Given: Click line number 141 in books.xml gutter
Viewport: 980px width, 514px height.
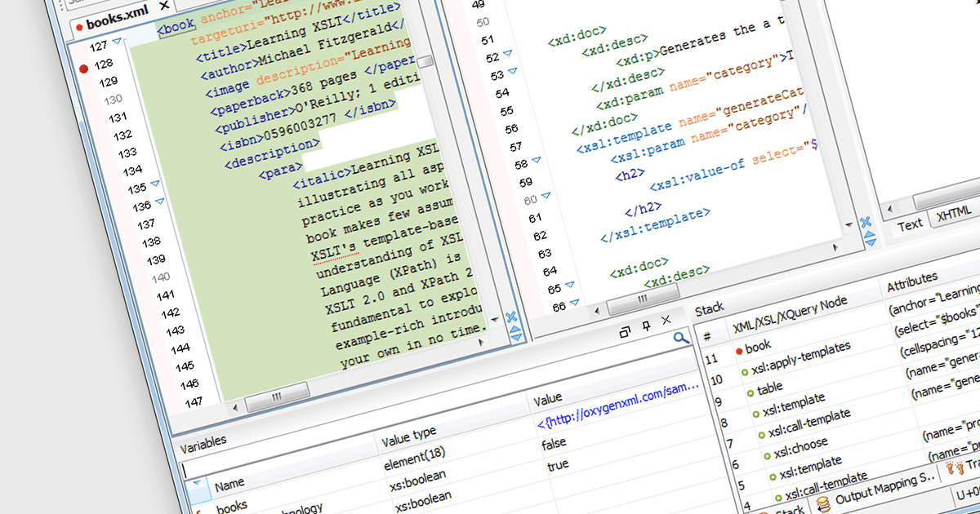Looking at the screenshot, I should point(166,294).
